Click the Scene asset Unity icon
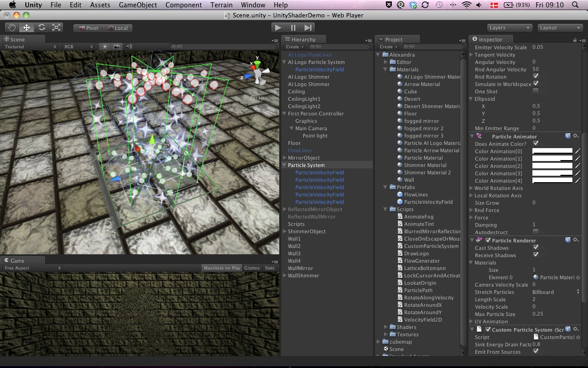This screenshot has height=368, width=588. [x=385, y=349]
